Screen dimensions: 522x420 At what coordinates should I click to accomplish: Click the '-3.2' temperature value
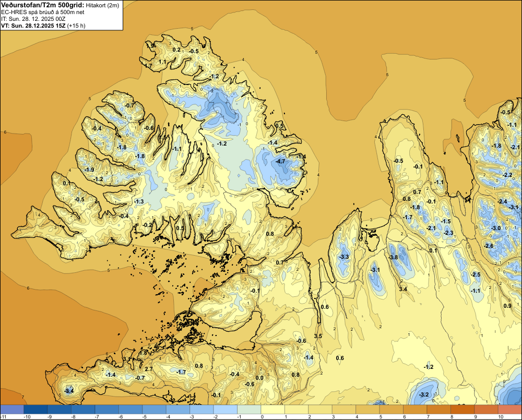424,395
